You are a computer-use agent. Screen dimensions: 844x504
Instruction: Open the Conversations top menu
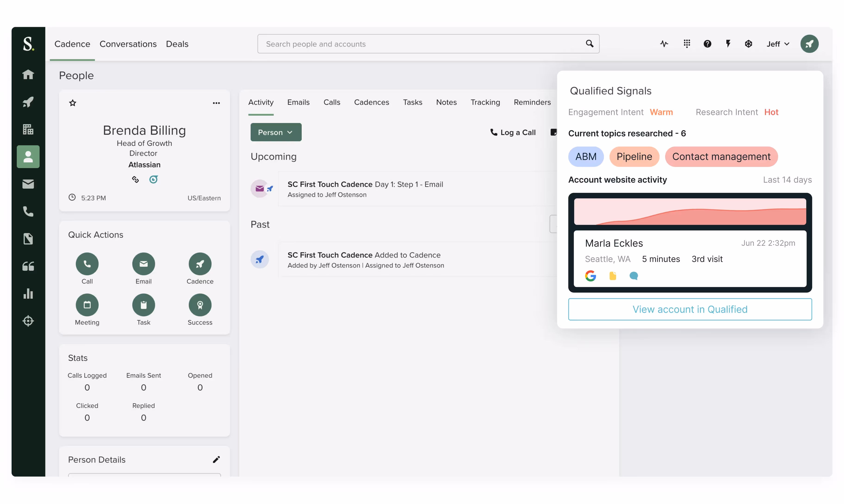[128, 44]
